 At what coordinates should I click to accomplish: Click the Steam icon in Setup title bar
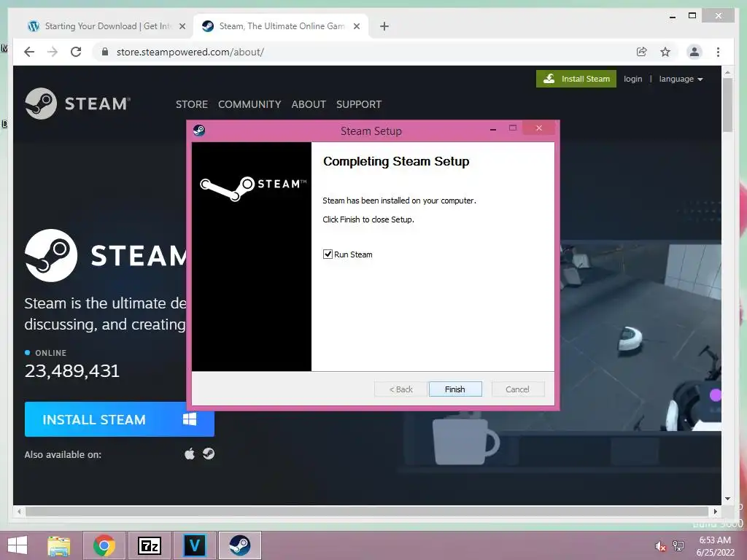click(x=199, y=130)
